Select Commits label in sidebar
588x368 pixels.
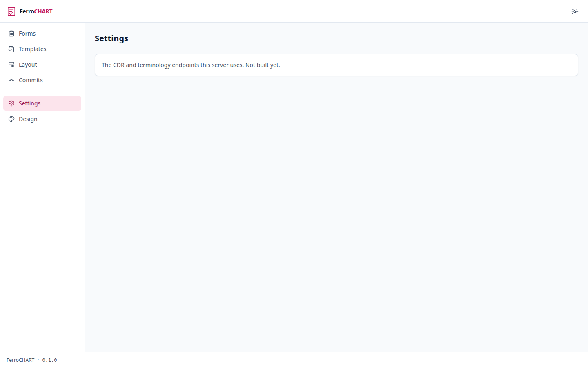[x=31, y=80]
